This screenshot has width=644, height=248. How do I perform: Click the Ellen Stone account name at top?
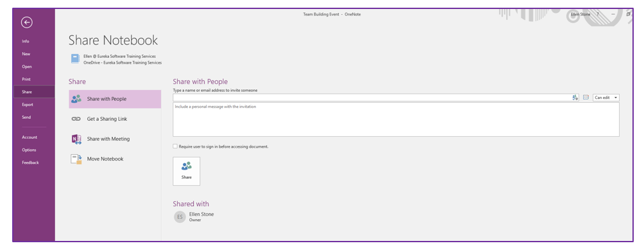tap(580, 14)
